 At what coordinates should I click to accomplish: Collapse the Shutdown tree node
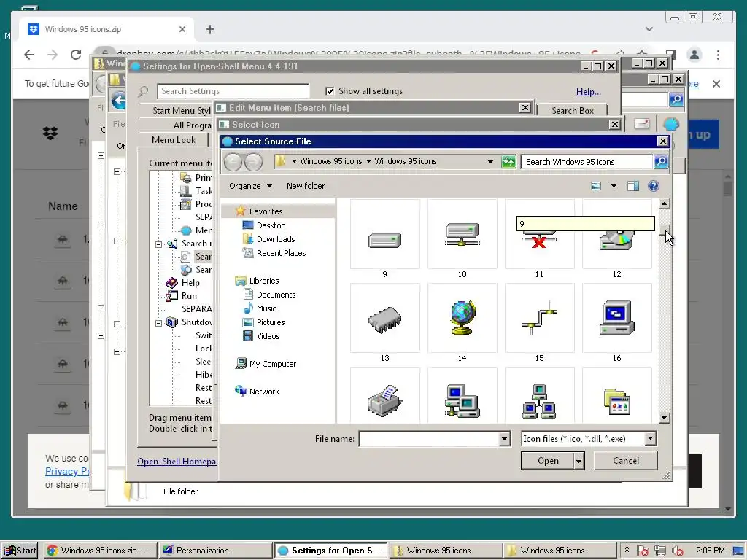(x=158, y=323)
